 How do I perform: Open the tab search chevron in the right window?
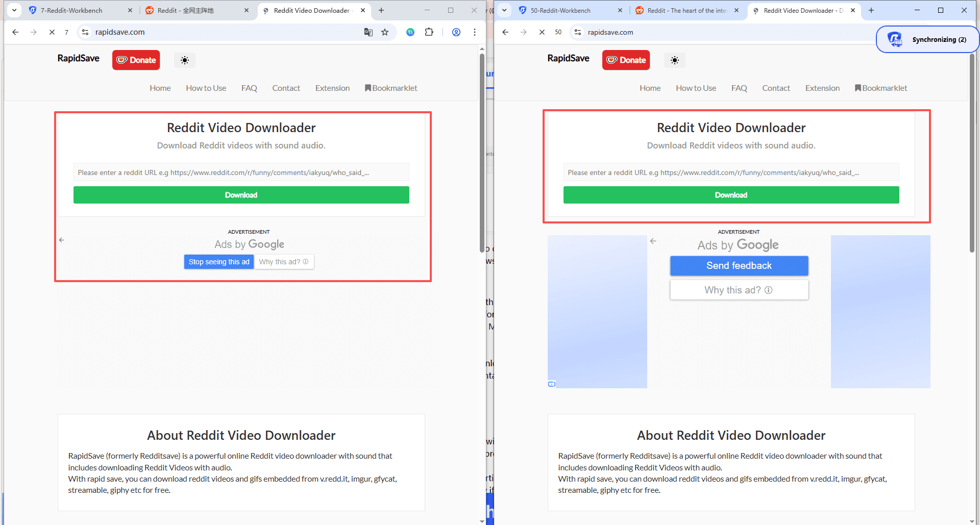pos(504,10)
